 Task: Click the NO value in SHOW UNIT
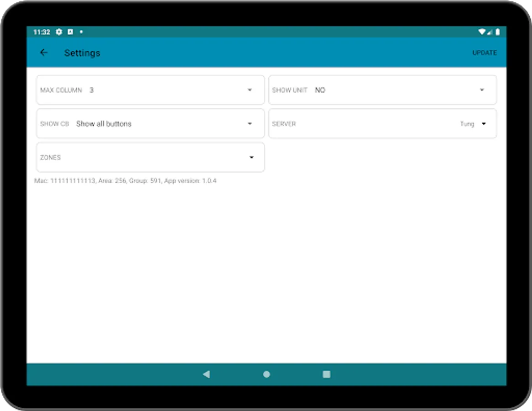click(320, 90)
